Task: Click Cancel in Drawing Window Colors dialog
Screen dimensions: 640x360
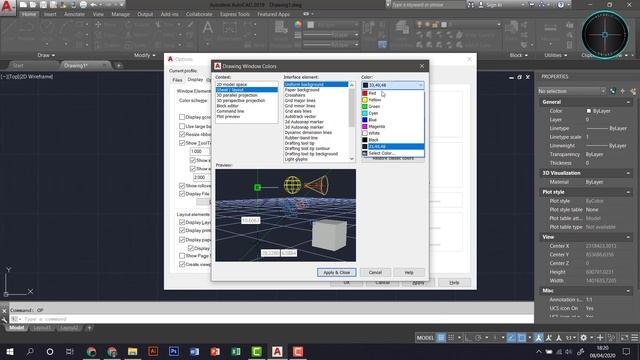Action: (375, 272)
